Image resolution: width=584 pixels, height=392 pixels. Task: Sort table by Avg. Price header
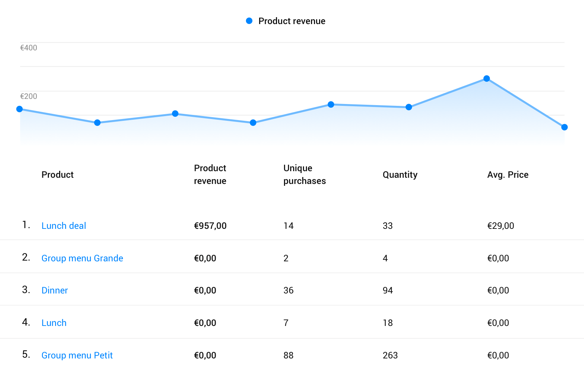click(x=508, y=175)
